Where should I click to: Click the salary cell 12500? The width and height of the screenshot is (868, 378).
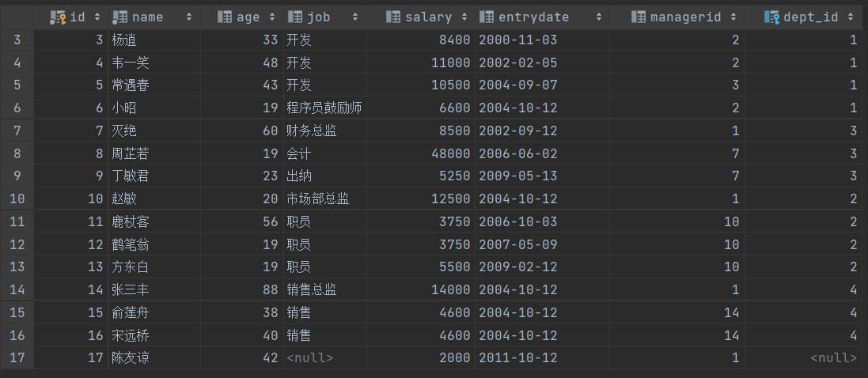[x=421, y=198]
